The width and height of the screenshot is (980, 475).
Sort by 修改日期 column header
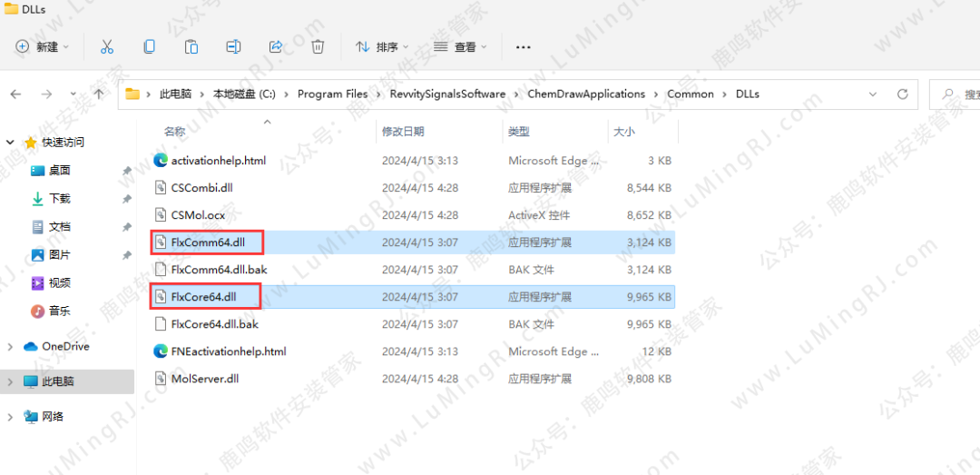coord(403,132)
